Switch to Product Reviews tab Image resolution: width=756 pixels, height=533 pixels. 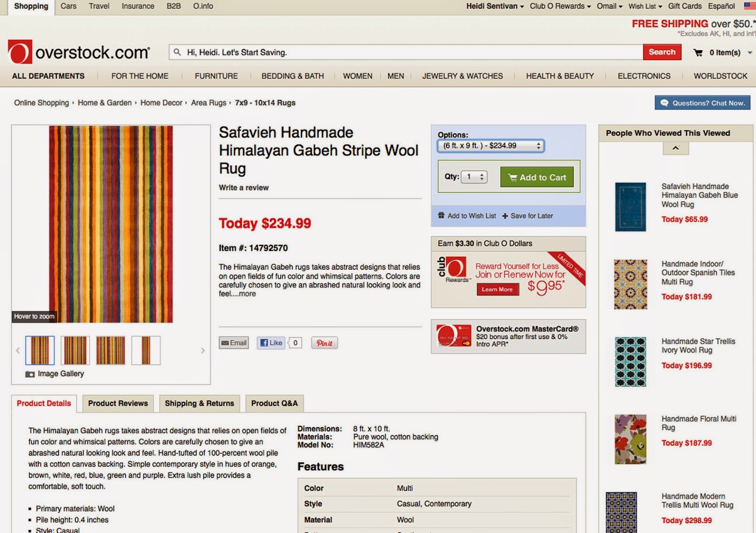(118, 404)
